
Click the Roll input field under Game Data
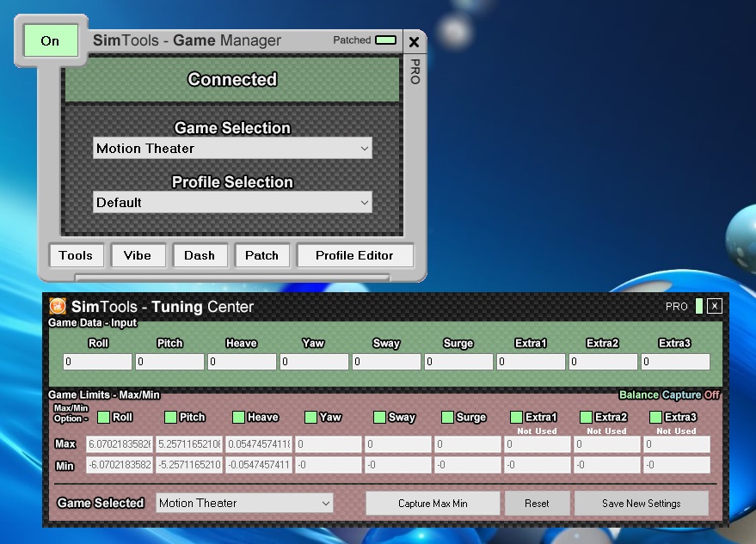pyautogui.click(x=96, y=361)
